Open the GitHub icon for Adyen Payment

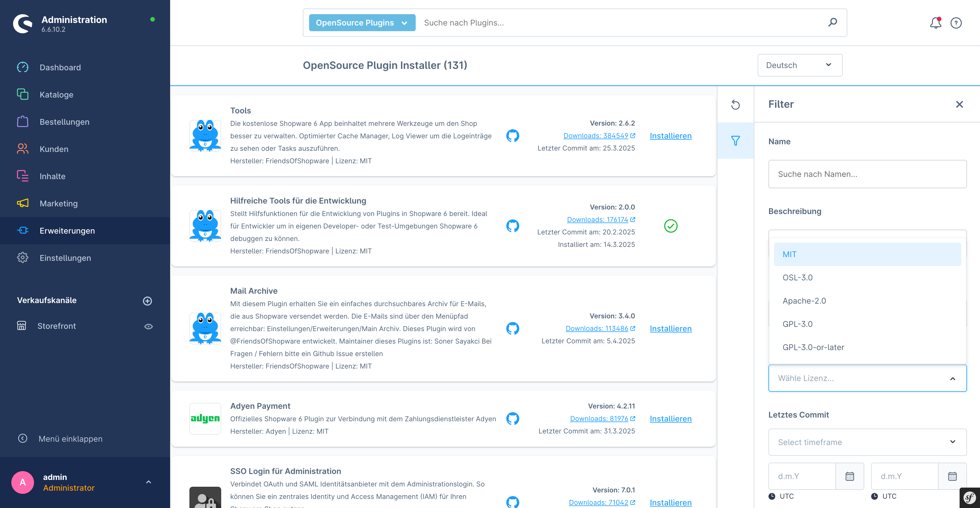point(512,419)
